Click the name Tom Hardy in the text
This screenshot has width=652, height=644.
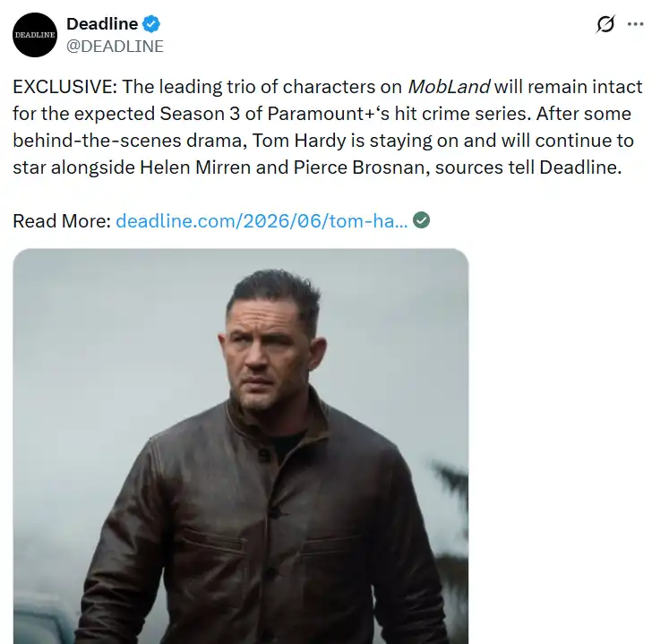point(299,141)
